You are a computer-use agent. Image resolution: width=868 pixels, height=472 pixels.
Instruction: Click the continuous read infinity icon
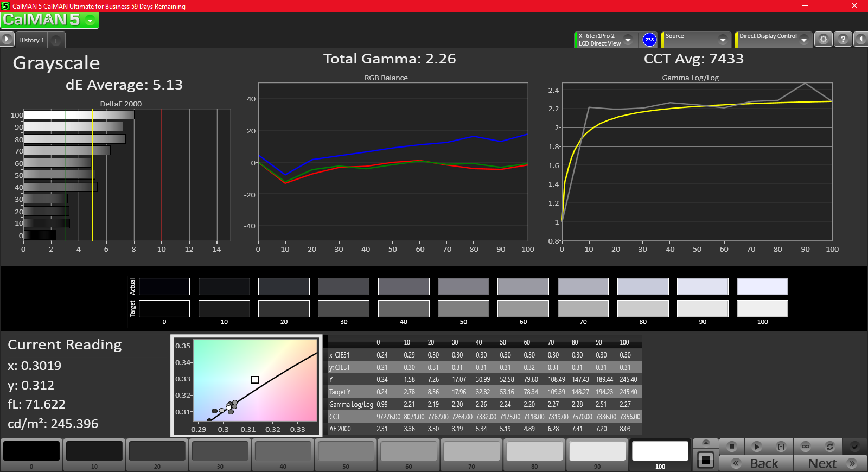tap(806, 447)
